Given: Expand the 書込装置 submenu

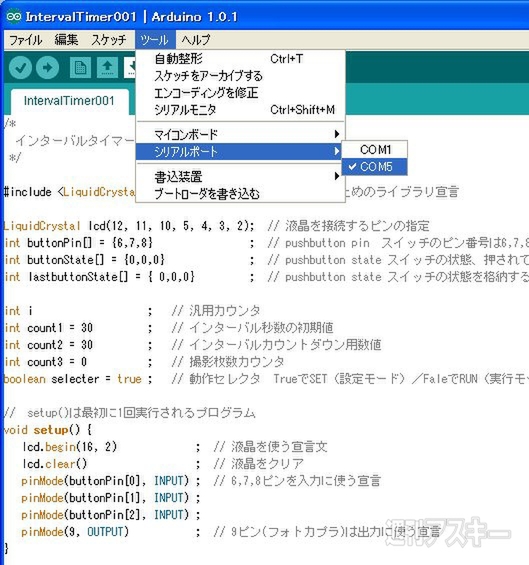Looking at the screenshot, I should [x=240, y=177].
